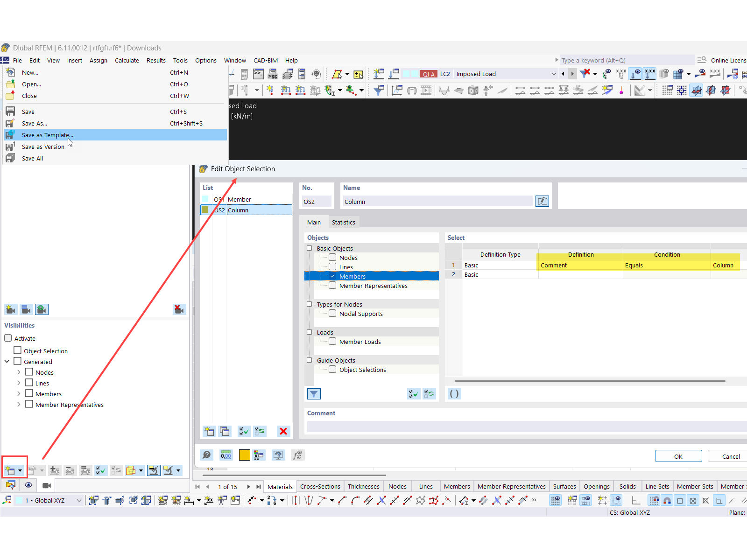Check the Lines checkbox in Basic Objects
The image size is (747, 560).
[x=332, y=266]
